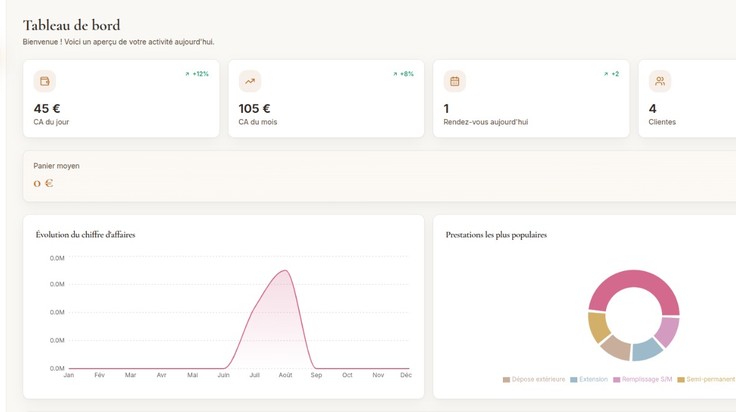
Task: Click the light purple donut segment
Action: pos(668,331)
